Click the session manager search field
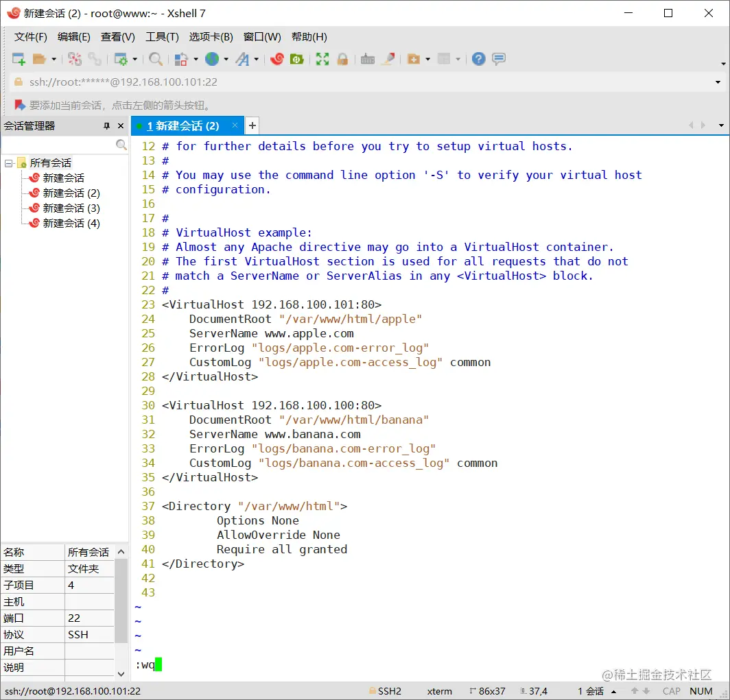 pos(58,145)
